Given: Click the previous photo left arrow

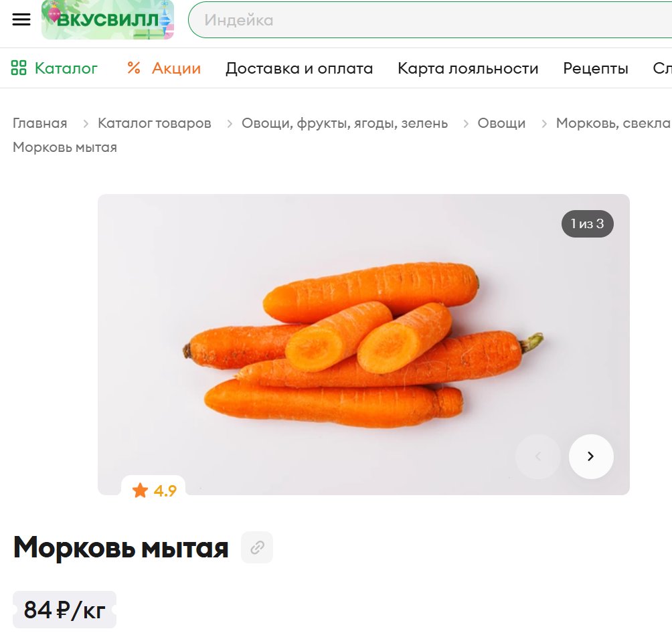Looking at the screenshot, I should coord(538,456).
